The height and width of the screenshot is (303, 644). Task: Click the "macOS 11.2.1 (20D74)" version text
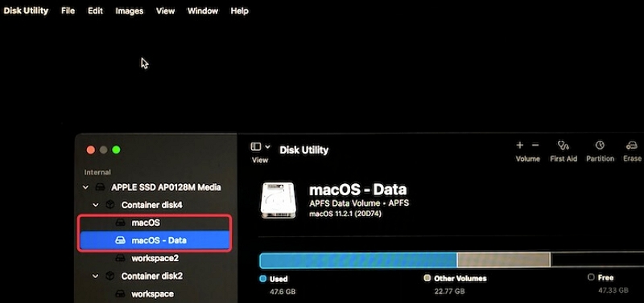point(345,214)
